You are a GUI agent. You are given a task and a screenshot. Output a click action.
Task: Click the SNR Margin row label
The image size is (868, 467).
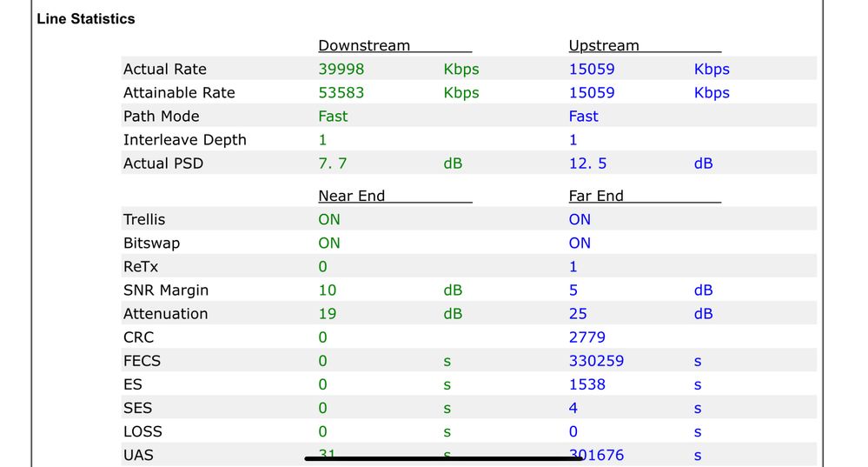tap(166, 290)
